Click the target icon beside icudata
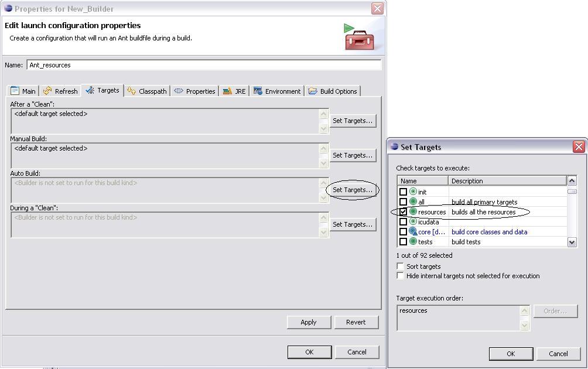 [x=413, y=222]
